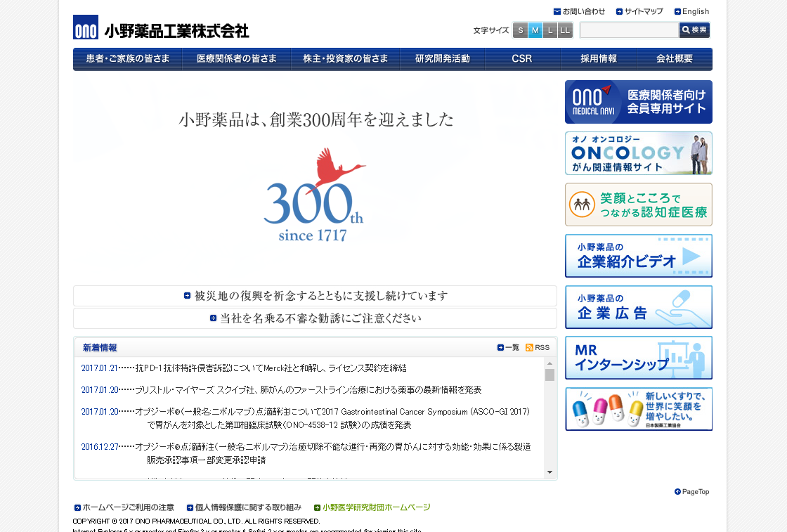Open the Ono Oncology banner
787x532 pixels.
(x=639, y=153)
